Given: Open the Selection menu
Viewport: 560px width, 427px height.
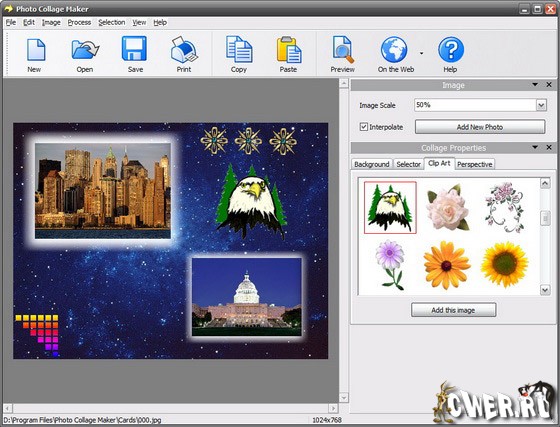Looking at the screenshot, I should [x=111, y=22].
